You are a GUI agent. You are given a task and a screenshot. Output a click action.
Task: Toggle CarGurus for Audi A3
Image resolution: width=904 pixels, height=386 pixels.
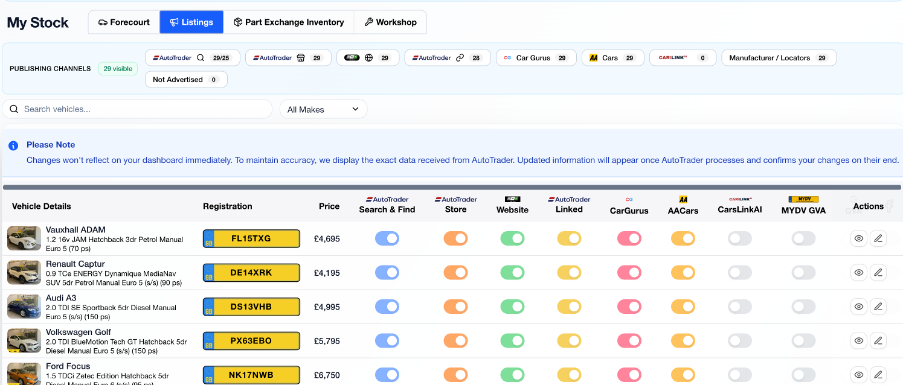[x=629, y=306]
